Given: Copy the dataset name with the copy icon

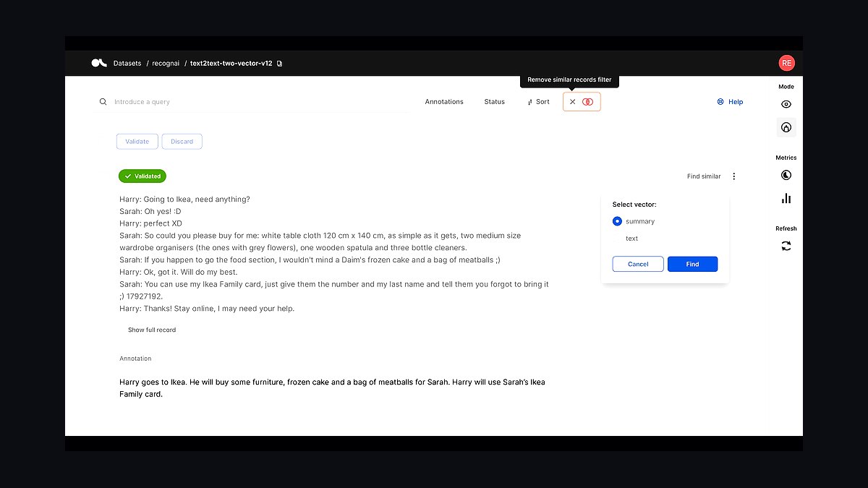Looking at the screenshot, I should tap(280, 64).
